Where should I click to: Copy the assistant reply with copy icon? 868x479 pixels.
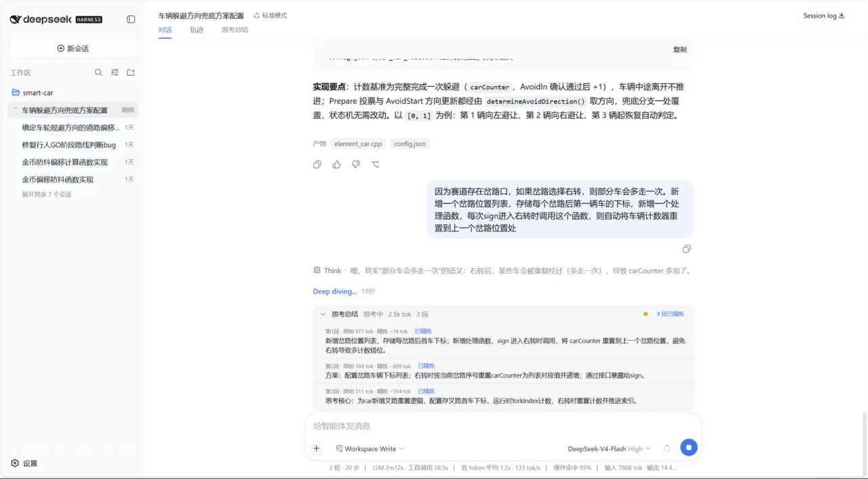pos(317,165)
